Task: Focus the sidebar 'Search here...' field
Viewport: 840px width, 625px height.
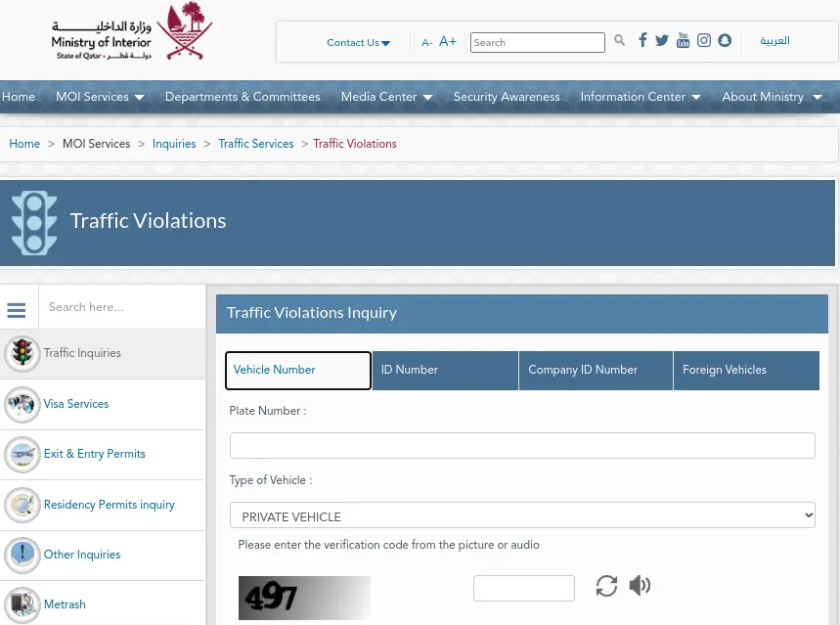Action: tap(122, 307)
